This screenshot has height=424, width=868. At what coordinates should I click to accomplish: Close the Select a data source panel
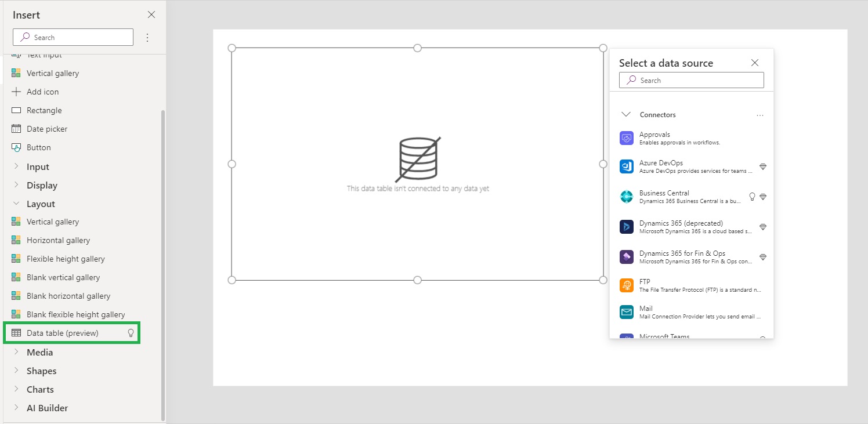[x=754, y=63]
